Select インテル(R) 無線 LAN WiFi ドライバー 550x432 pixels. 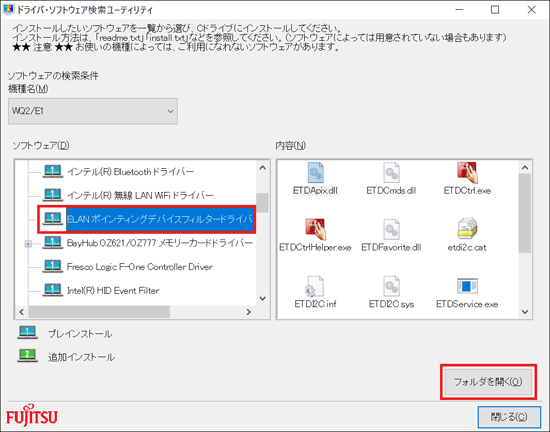[x=140, y=195]
